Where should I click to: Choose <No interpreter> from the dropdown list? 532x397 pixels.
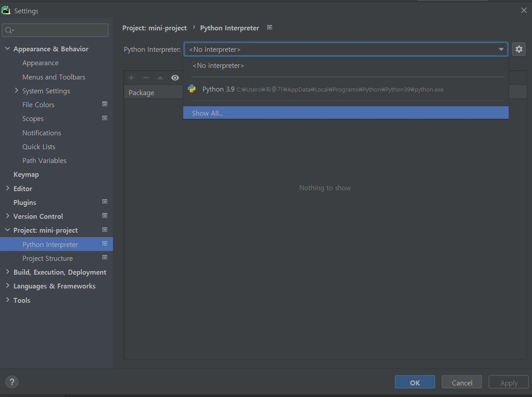point(346,66)
